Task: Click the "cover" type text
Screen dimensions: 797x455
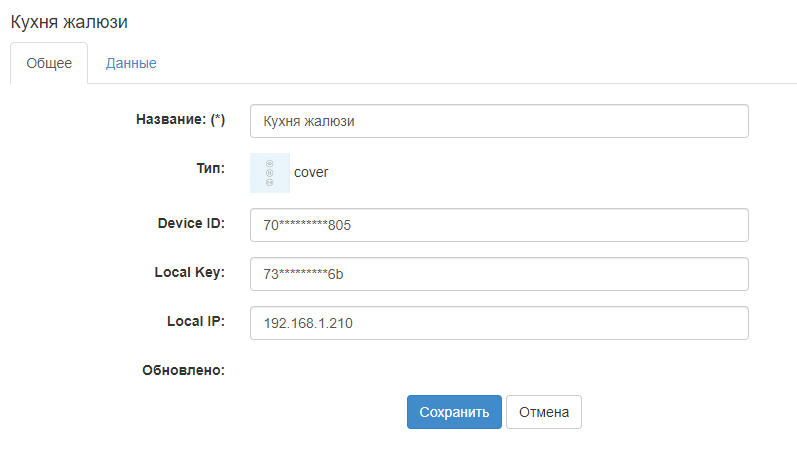Action: 311,172
